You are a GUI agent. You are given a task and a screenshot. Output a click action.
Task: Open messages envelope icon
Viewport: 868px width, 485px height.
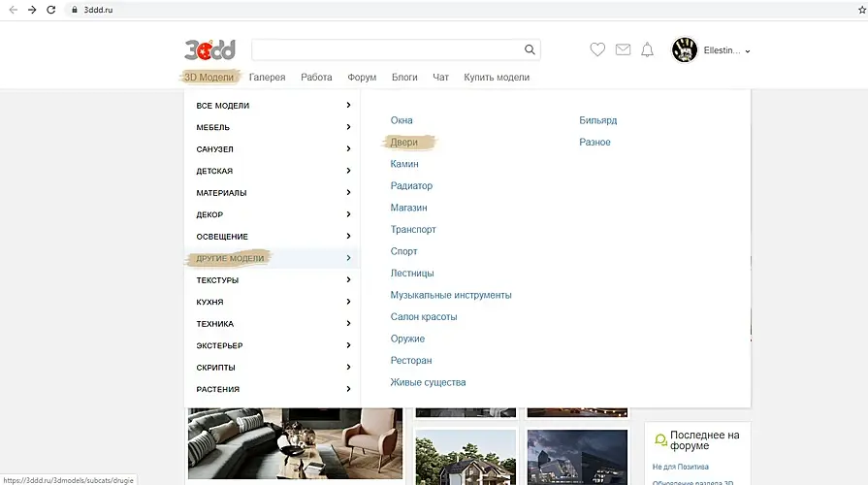pyautogui.click(x=623, y=49)
